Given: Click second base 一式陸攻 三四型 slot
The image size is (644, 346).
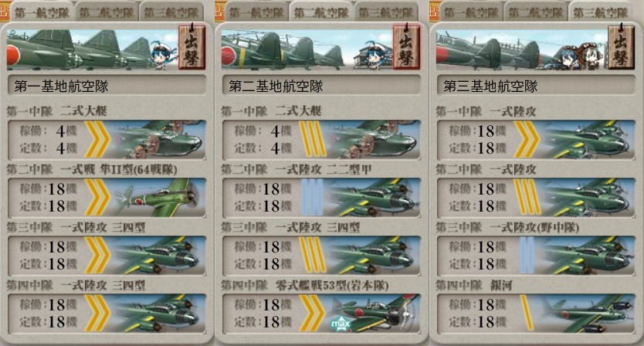Looking at the screenshot, I should point(321,256).
